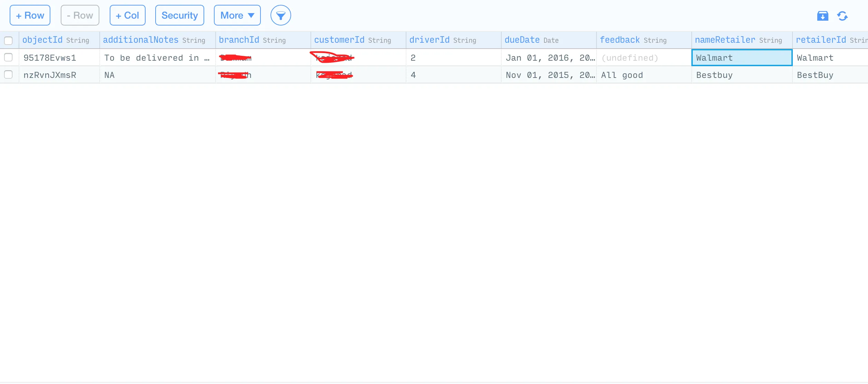This screenshot has height=384, width=868.
Task: Click the dueDate column header
Action: (522, 40)
